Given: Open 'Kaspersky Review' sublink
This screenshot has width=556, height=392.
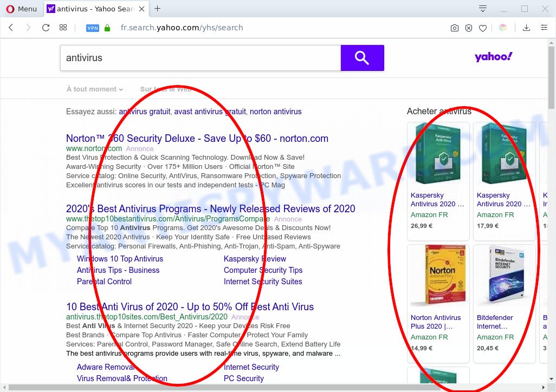Looking at the screenshot, I should 255,259.
